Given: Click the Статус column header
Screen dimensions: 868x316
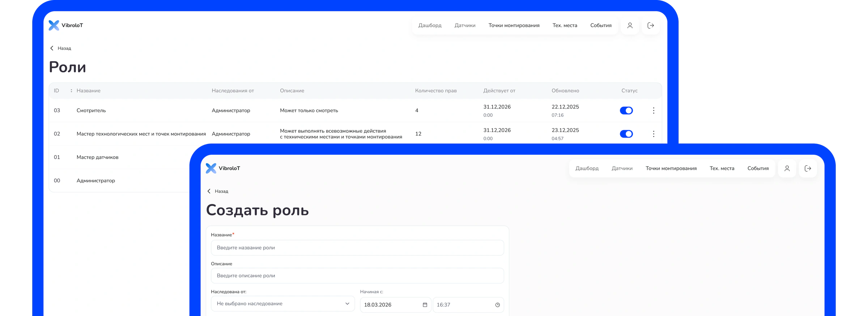Looking at the screenshot, I should pos(629,91).
